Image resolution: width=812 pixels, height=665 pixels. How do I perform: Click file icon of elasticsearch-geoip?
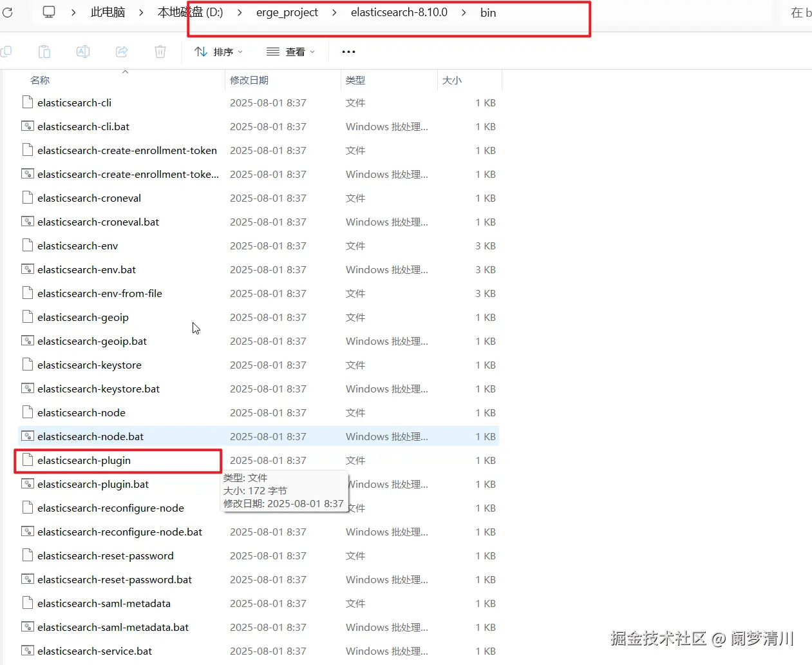27,317
